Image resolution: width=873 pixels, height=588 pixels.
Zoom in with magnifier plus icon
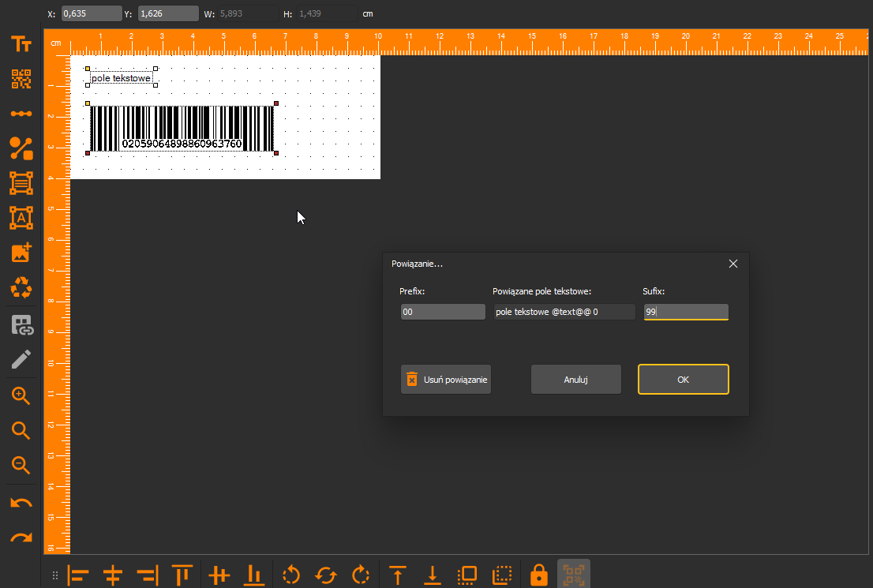(21, 396)
